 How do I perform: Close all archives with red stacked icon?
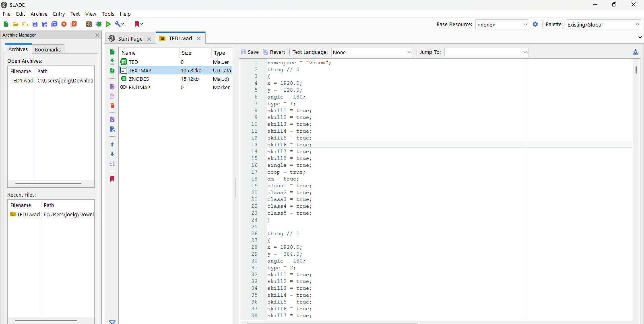pos(74,24)
